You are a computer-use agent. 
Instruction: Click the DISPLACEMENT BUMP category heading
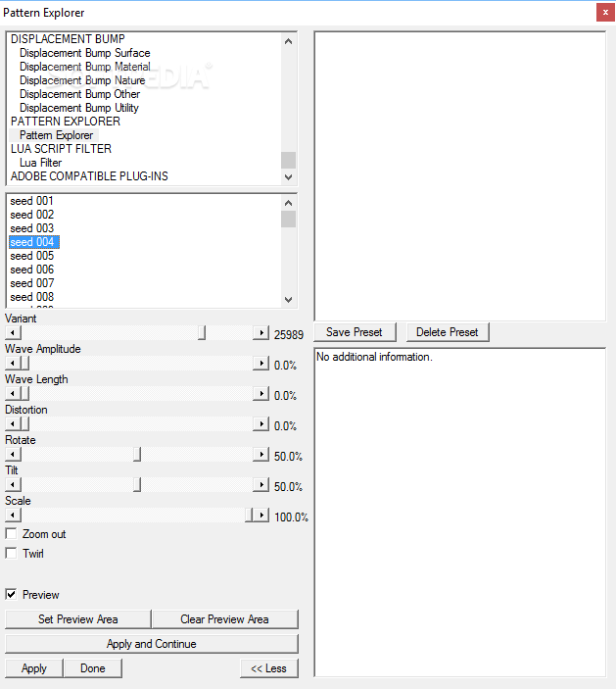(68, 38)
